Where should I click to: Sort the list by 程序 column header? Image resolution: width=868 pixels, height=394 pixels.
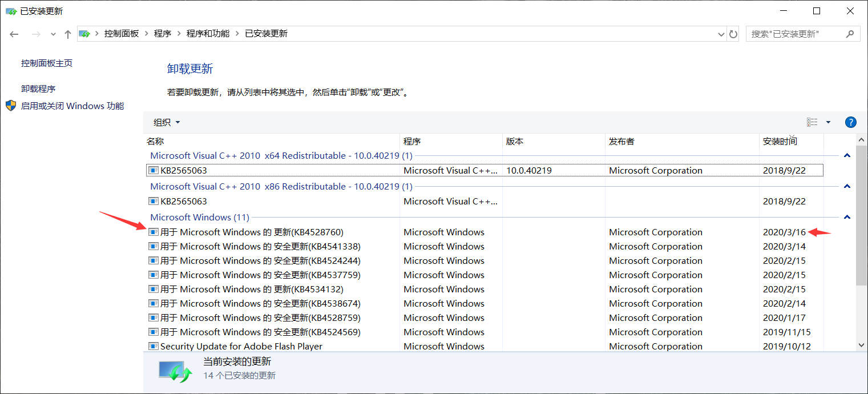coord(451,141)
